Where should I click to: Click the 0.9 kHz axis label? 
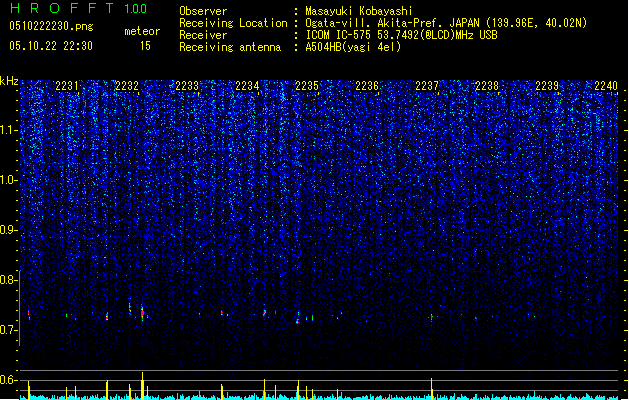pos(9,230)
